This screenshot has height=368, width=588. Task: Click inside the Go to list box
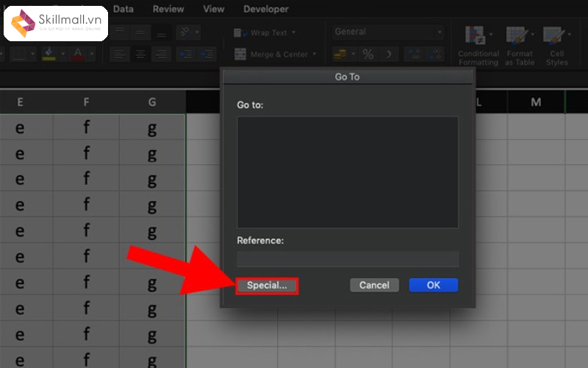tap(348, 172)
